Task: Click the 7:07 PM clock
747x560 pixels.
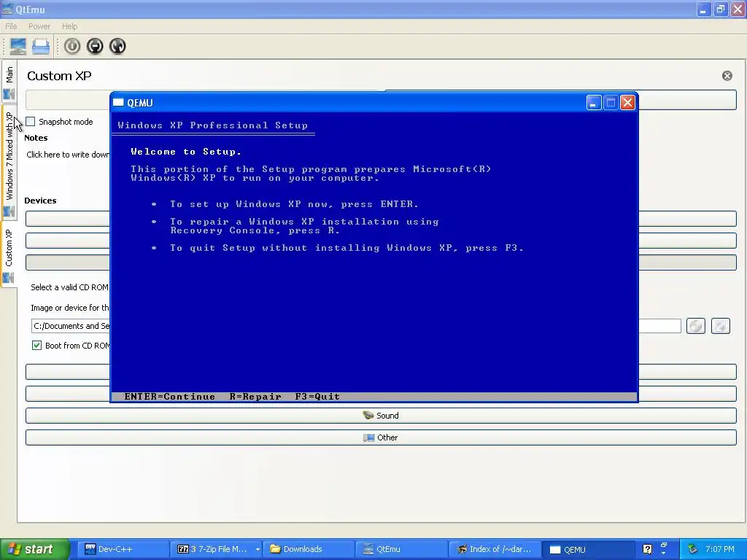Action: pyautogui.click(x=720, y=549)
